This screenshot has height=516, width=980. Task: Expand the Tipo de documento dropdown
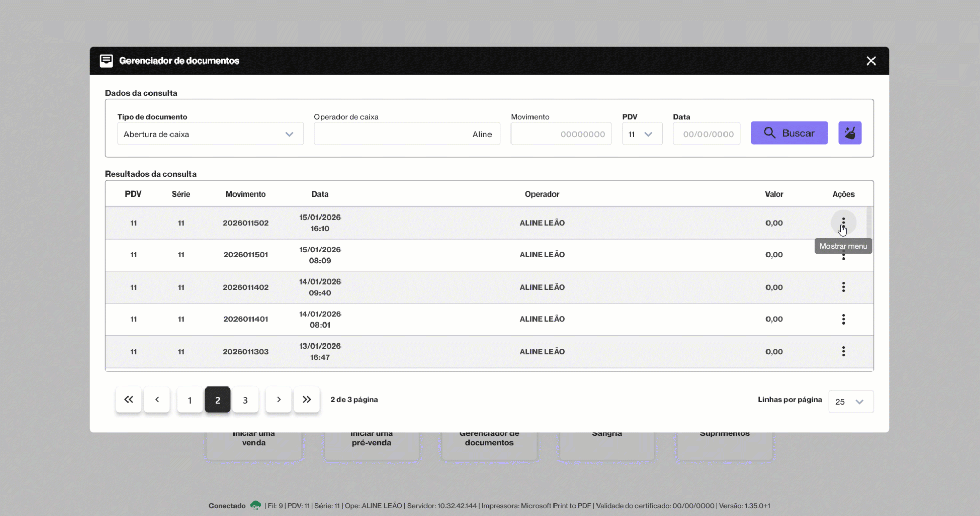210,134
